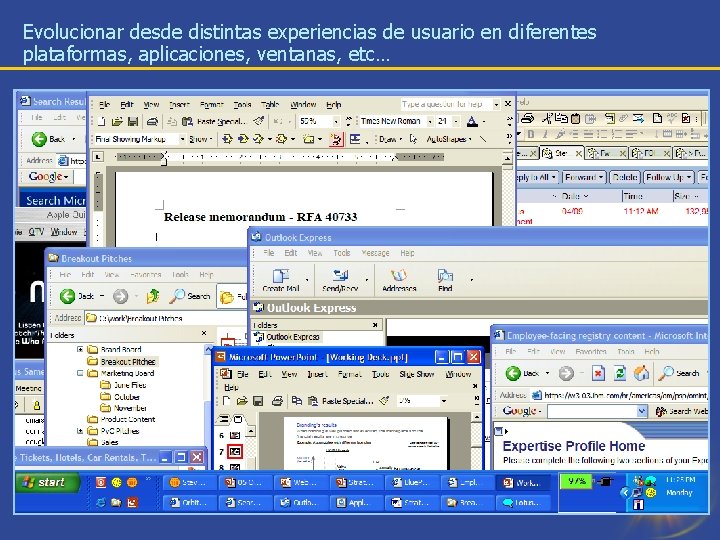Toggle Track Changes icon in Word reviewing toolbar
The image size is (720, 540).
[336, 139]
